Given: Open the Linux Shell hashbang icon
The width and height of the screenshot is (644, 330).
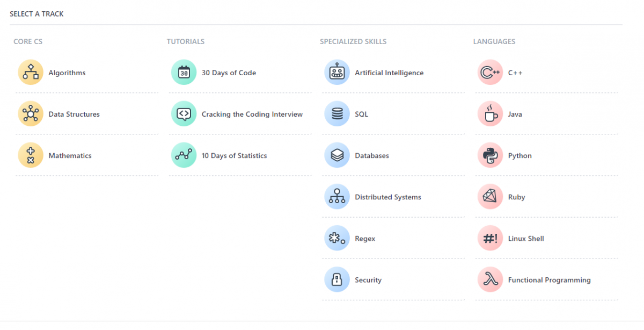Looking at the screenshot, I should click(x=491, y=238).
